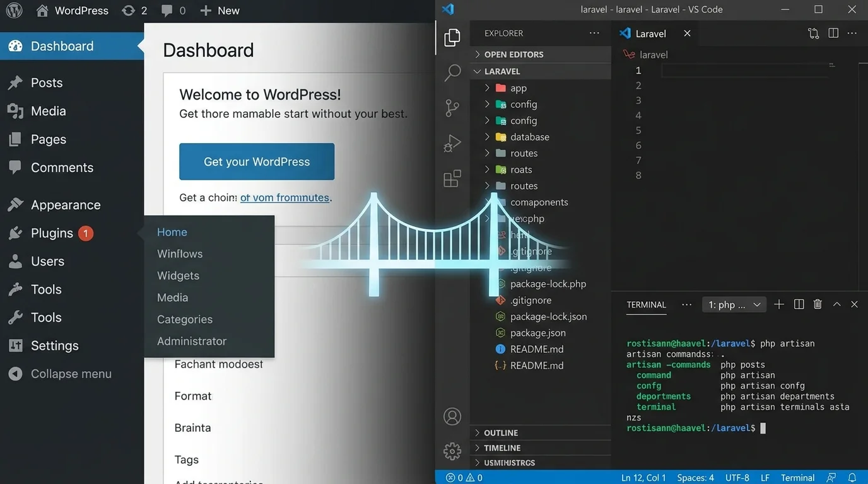Split the editor with the split icon
Screen dimensions: 868x484
tap(833, 33)
